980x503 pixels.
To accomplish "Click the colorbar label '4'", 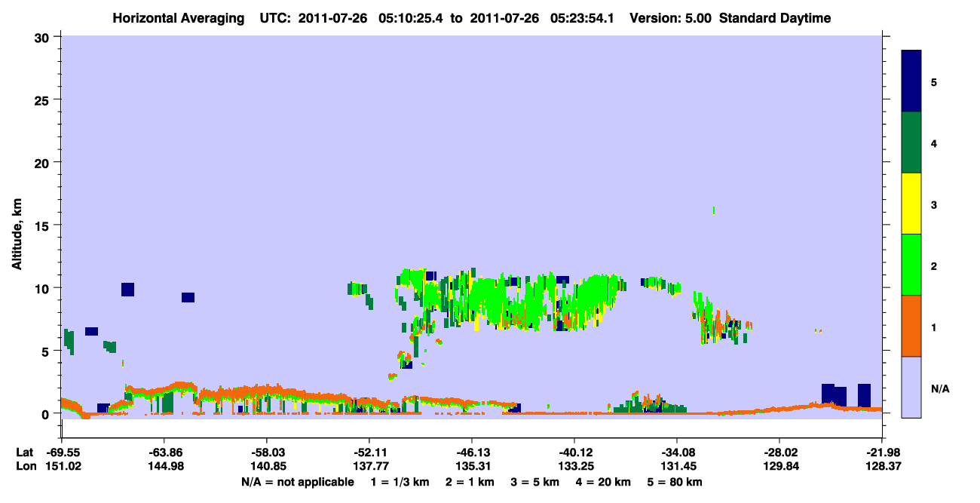I will (934, 143).
